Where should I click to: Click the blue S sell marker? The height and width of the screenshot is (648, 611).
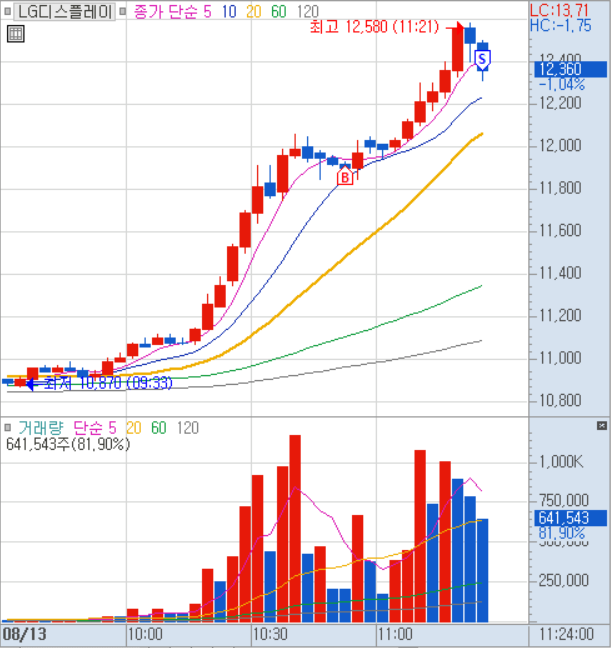(482, 58)
